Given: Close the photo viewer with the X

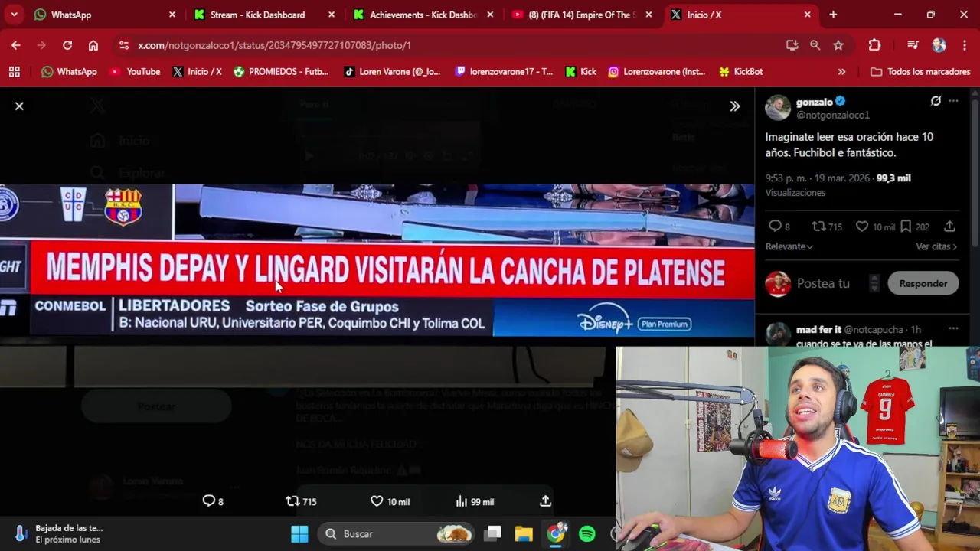Looking at the screenshot, I should [x=19, y=106].
